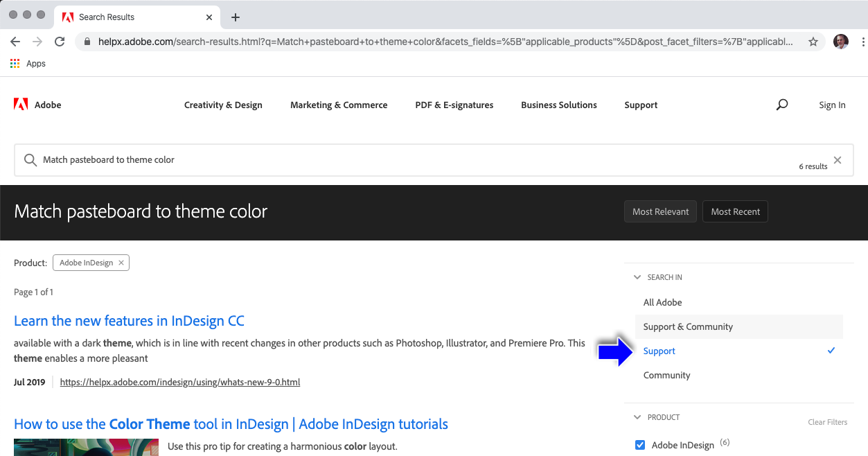Click the Adobe logo

(x=37, y=105)
